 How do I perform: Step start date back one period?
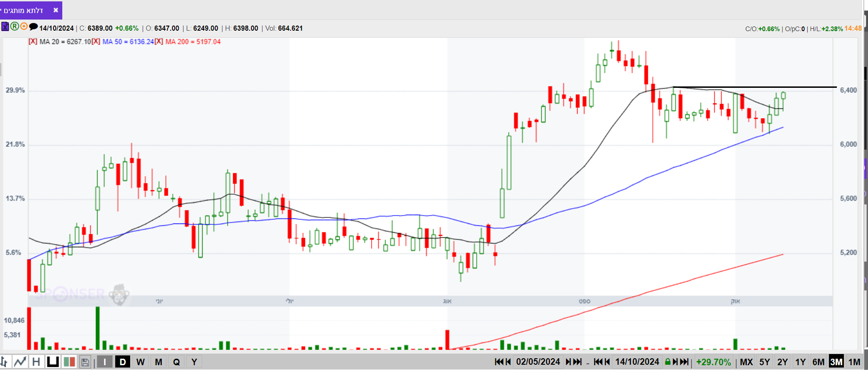click(508, 362)
